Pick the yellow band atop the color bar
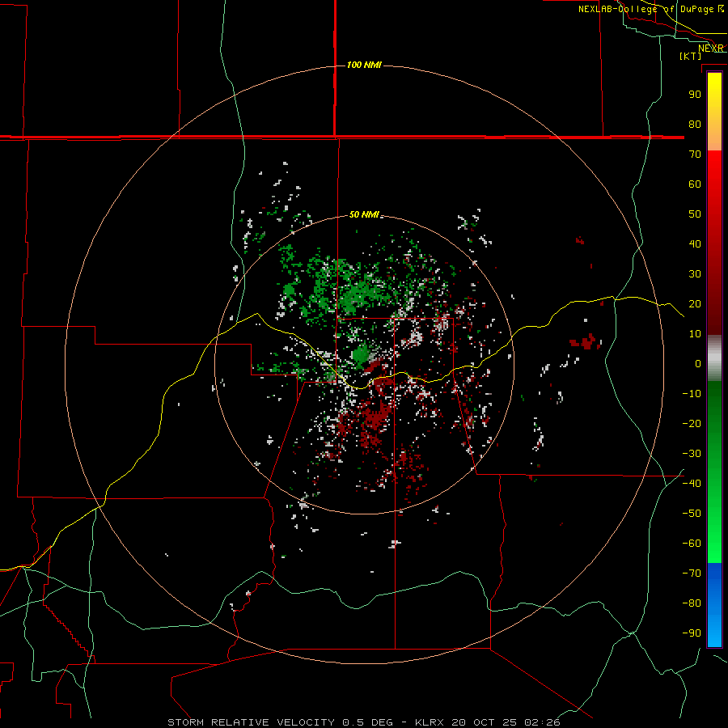The height and width of the screenshot is (728, 728). (714, 88)
